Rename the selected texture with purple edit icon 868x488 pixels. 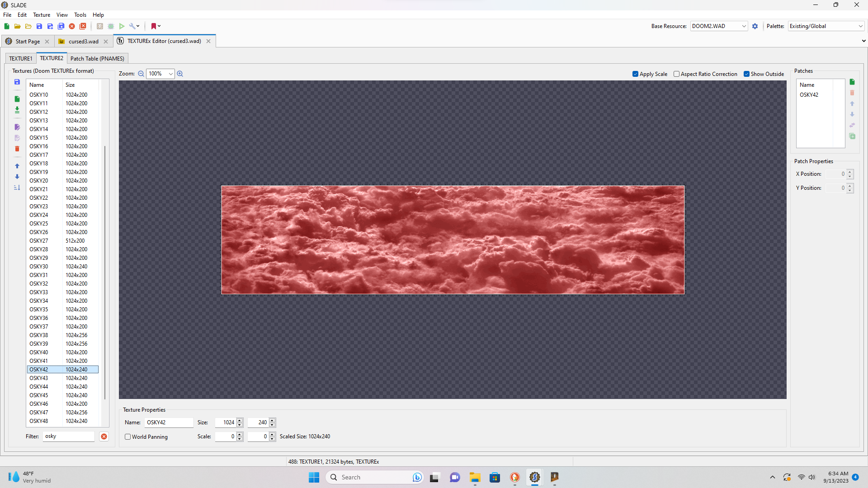tap(17, 127)
